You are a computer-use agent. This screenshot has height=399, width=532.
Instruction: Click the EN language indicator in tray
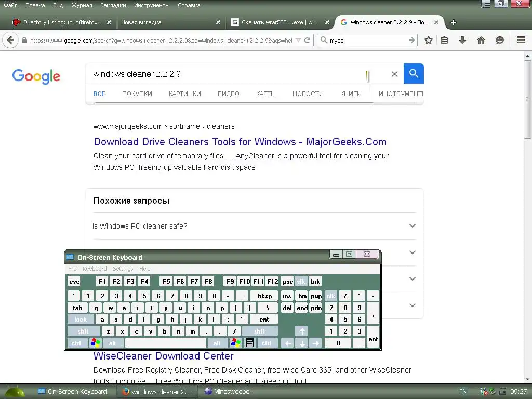[x=463, y=392]
